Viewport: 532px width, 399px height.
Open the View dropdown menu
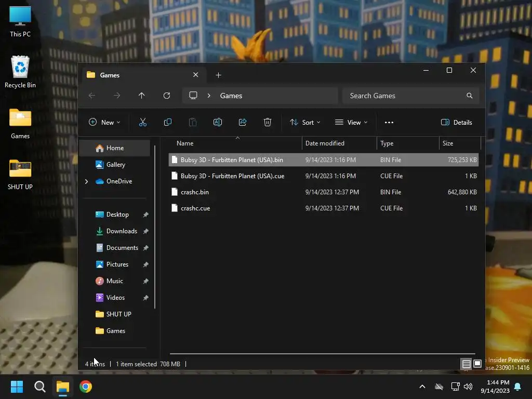point(351,122)
